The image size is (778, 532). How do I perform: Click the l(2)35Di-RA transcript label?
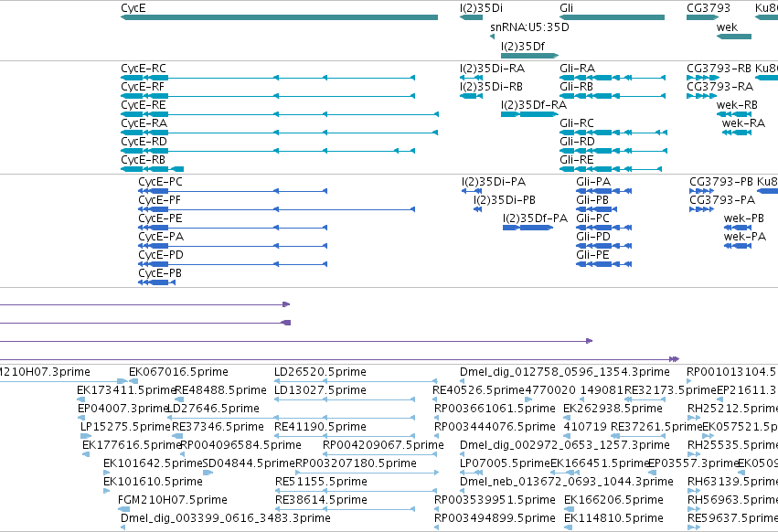pos(492,68)
